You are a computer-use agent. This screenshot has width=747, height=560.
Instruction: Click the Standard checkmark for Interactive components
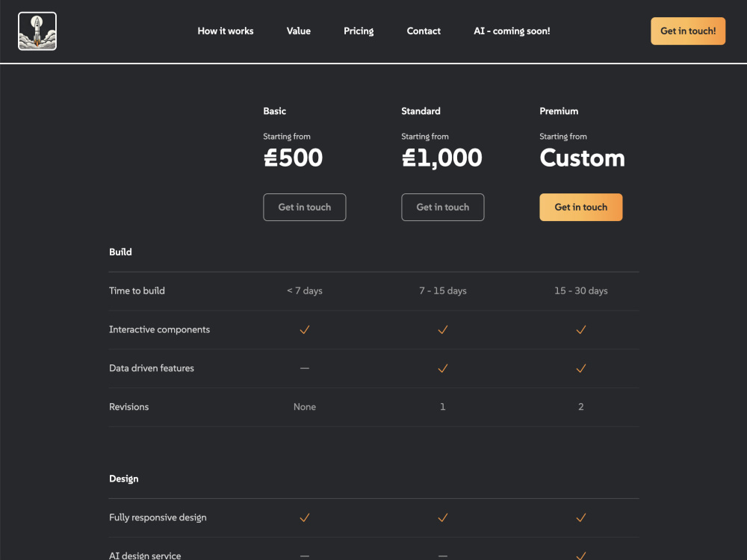[x=442, y=329]
